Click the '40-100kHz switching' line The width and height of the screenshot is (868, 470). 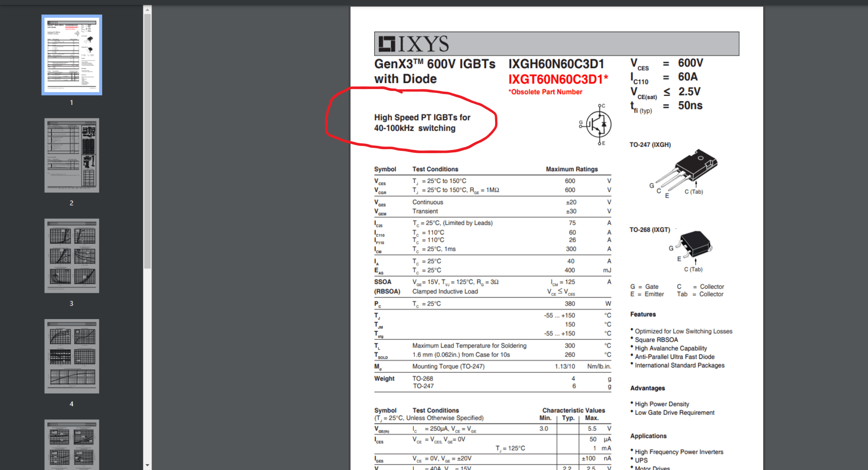(x=415, y=128)
